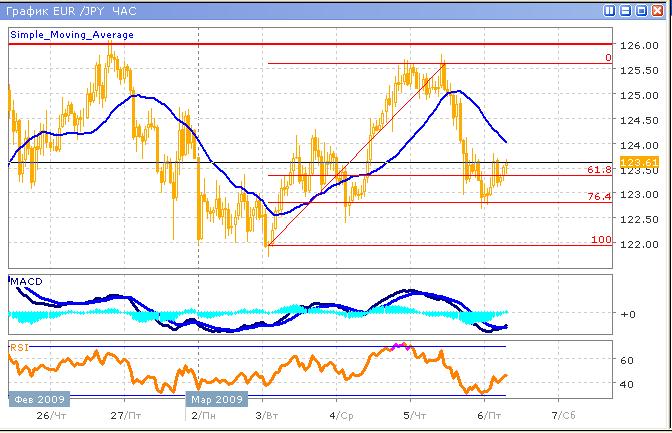Click the MACD indicator label
672x433 pixels.
(x=25, y=283)
